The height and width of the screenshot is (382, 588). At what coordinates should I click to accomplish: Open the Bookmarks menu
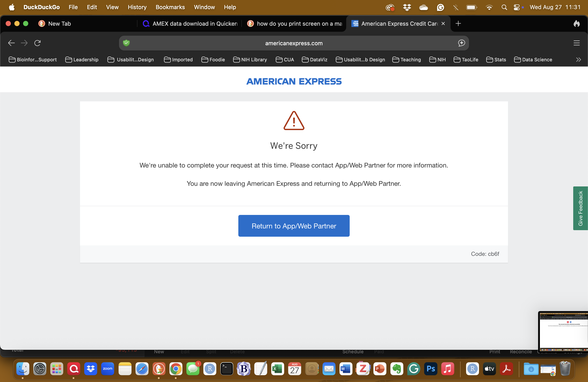point(170,7)
